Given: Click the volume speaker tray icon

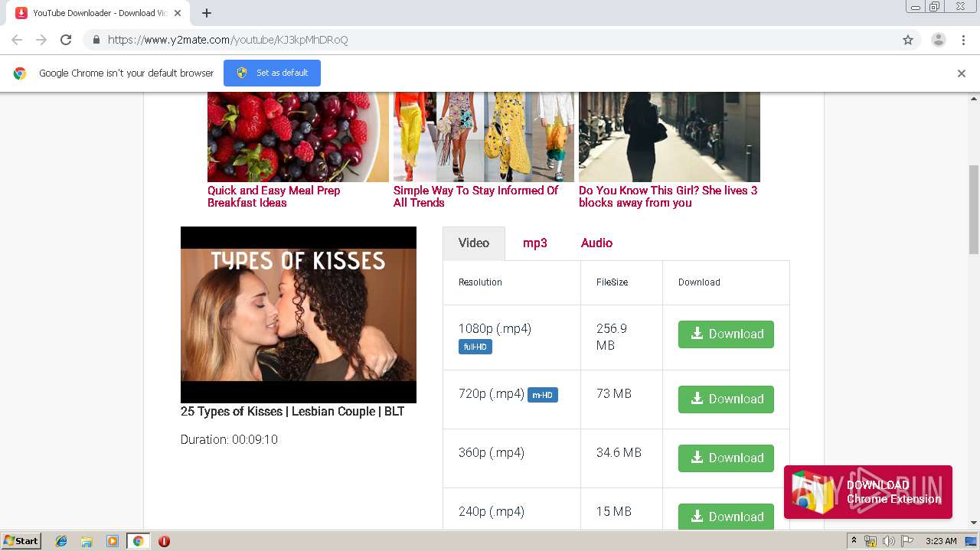Looking at the screenshot, I should pyautogui.click(x=888, y=541).
